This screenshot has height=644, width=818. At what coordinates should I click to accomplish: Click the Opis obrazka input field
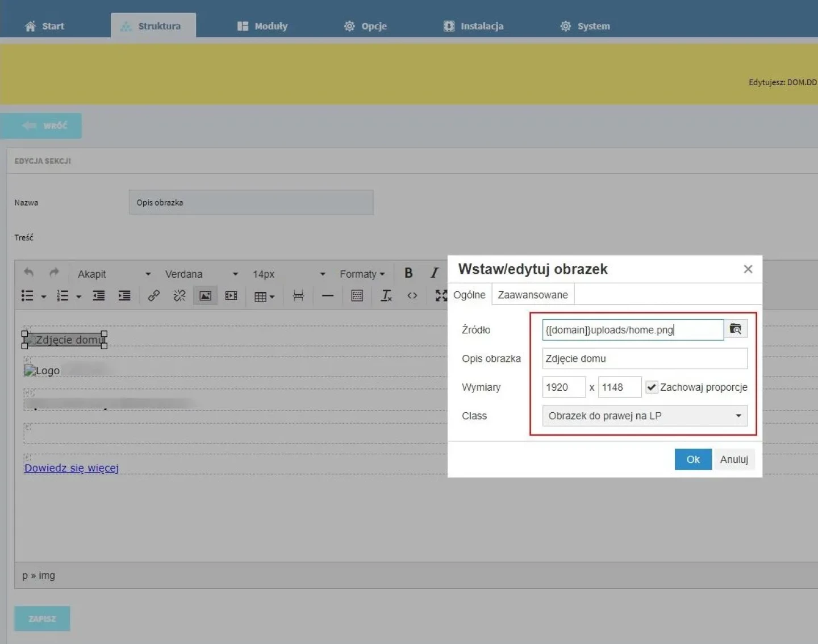pyautogui.click(x=645, y=358)
